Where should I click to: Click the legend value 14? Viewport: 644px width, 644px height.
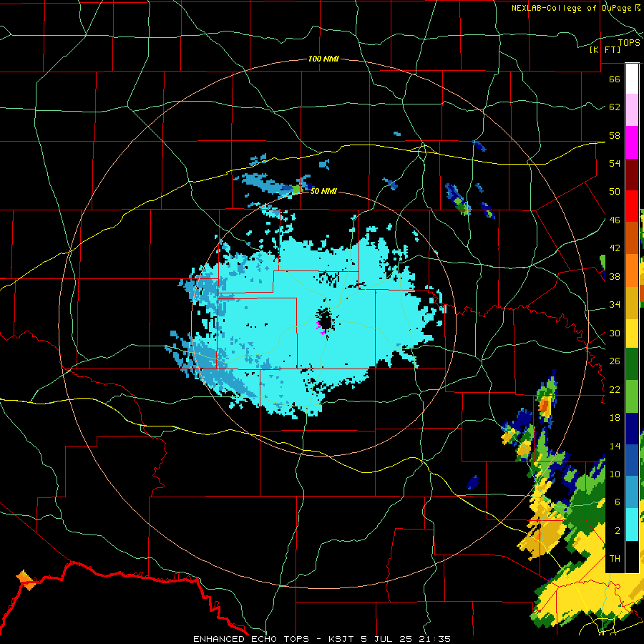pos(615,446)
